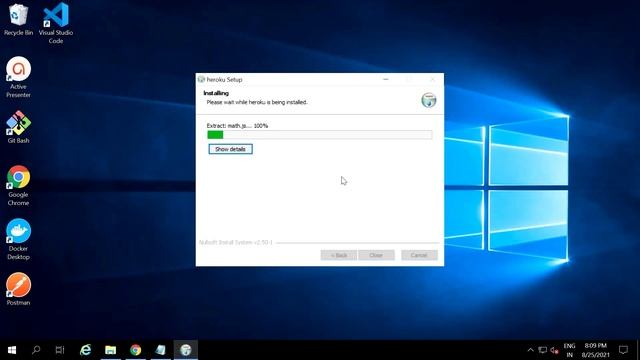Click the Nullsoft Install System label
Image resolution: width=640 pixels, height=360 pixels.
point(236,242)
